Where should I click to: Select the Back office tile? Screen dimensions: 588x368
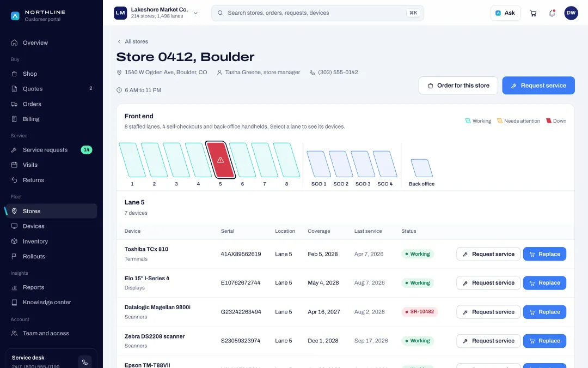(x=422, y=168)
